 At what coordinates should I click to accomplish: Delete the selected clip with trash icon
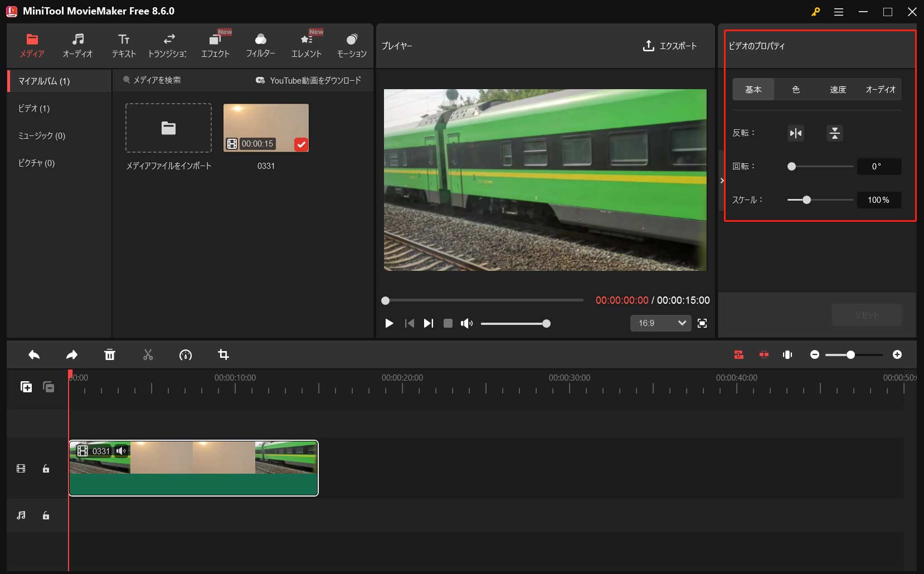coord(110,355)
